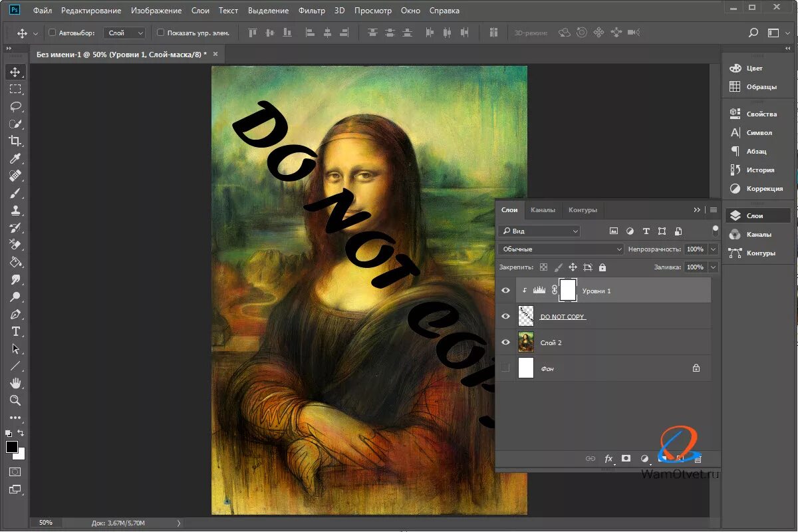Hide the Уровни 1 layer eye
The width and height of the screenshot is (798, 532).
tap(505, 291)
